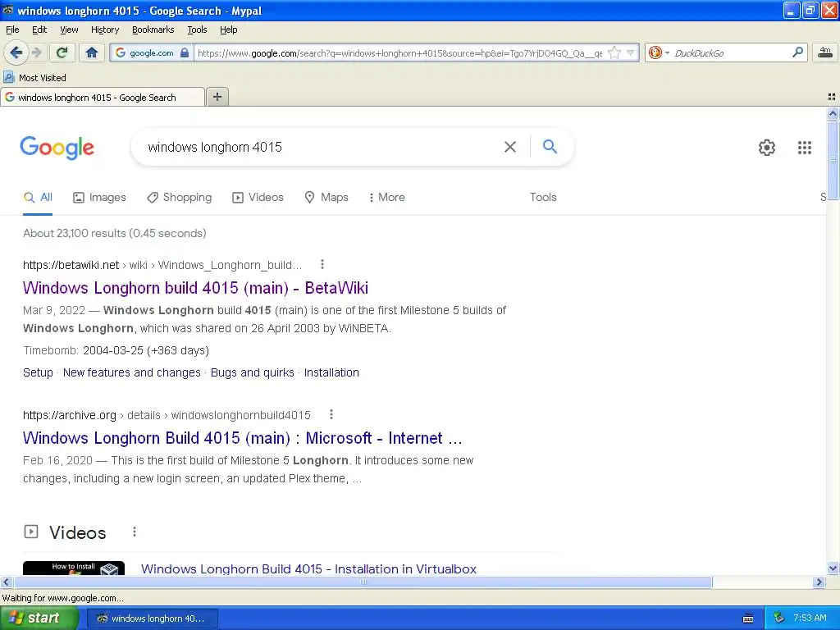840x630 pixels.
Task: Click the google.com site identity label
Action: click(151, 52)
